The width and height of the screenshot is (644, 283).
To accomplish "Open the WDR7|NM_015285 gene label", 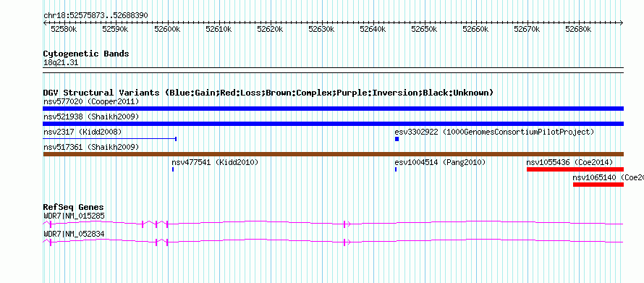I will pyautogui.click(x=74, y=216).
